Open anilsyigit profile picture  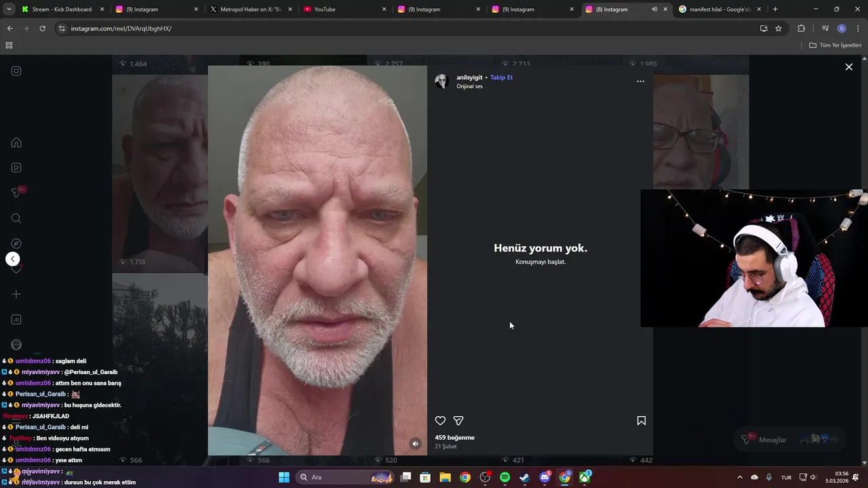point(441,81)
